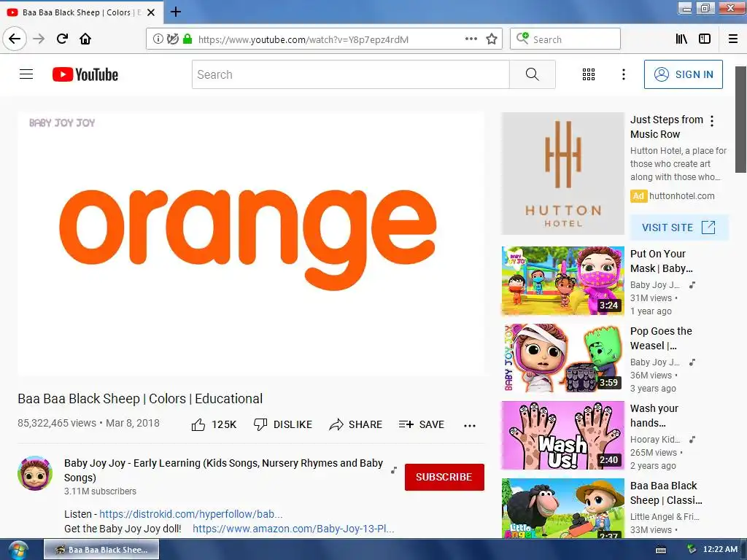747x560 pixels.
Task: Click the YouTube Search input field
Action: pos(351,74)
